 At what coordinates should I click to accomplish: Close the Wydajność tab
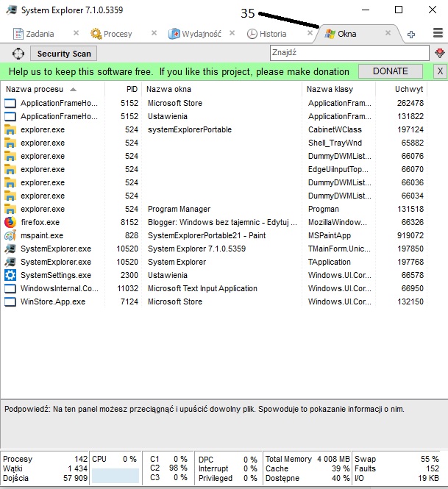[x=232, y=33]
